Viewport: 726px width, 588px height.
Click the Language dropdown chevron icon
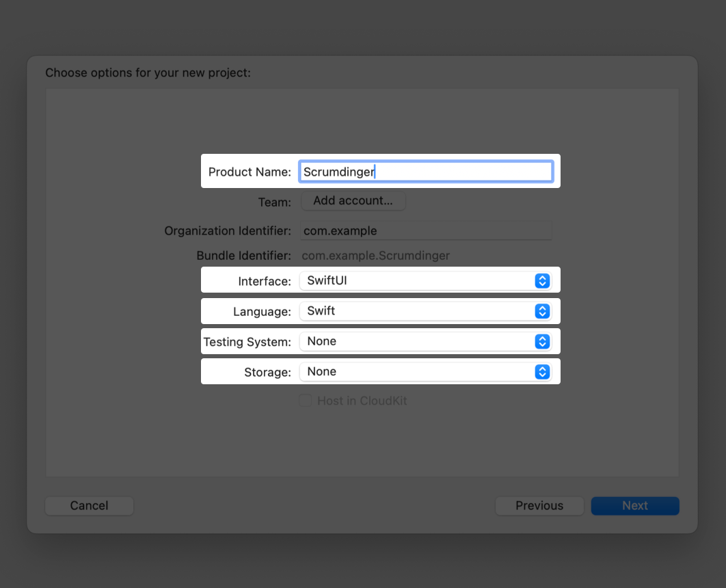[x=542, y=311]
